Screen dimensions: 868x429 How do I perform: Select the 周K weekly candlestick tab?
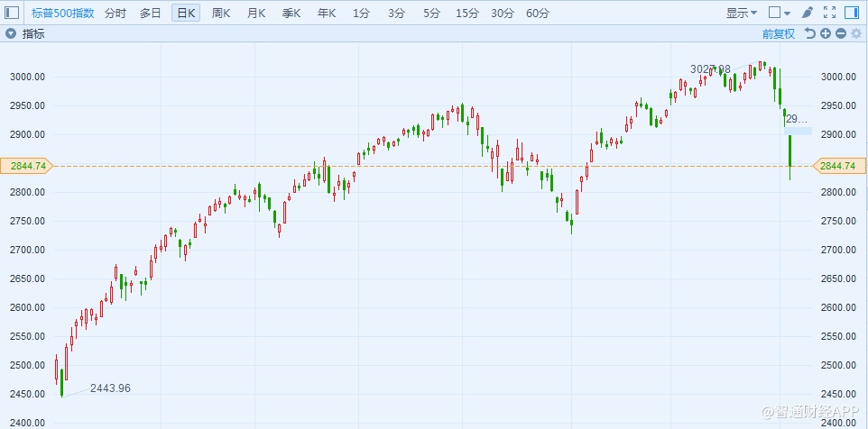[x=221, y=13]
